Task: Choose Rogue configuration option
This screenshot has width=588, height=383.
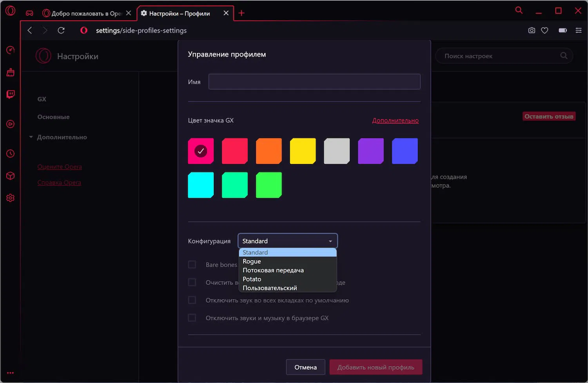Action: [288, 261]
